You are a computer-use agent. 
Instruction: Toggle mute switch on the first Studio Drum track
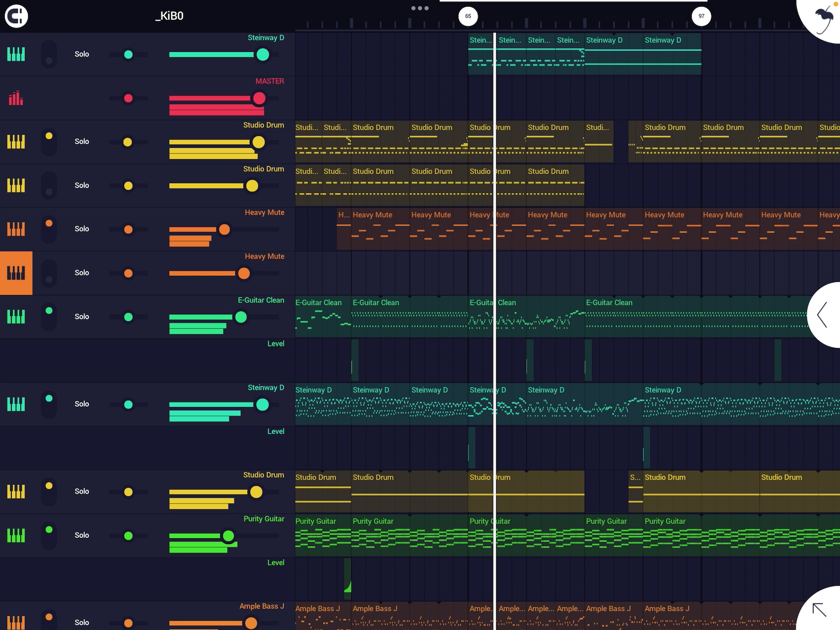[x=49, y=142]
